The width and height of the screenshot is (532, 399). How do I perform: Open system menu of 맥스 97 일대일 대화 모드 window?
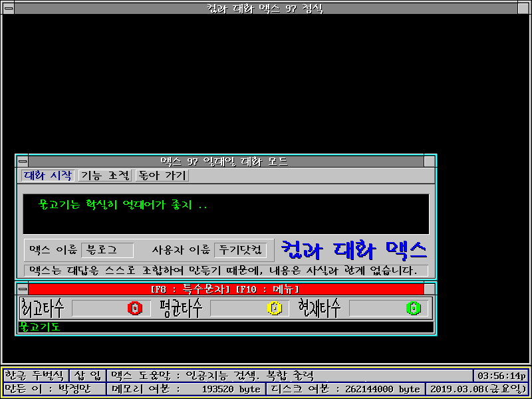click(x=23, y=161)
